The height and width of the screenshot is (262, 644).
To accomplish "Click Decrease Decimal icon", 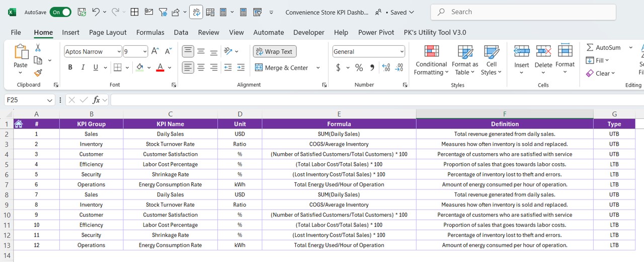I will [399, 68].
